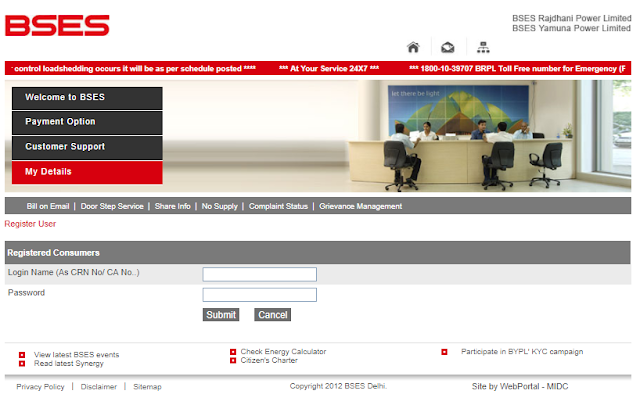Click Site by WebPortal - MIDC text
This screenshot has height=405, width=640.
(x=520, y=386)
